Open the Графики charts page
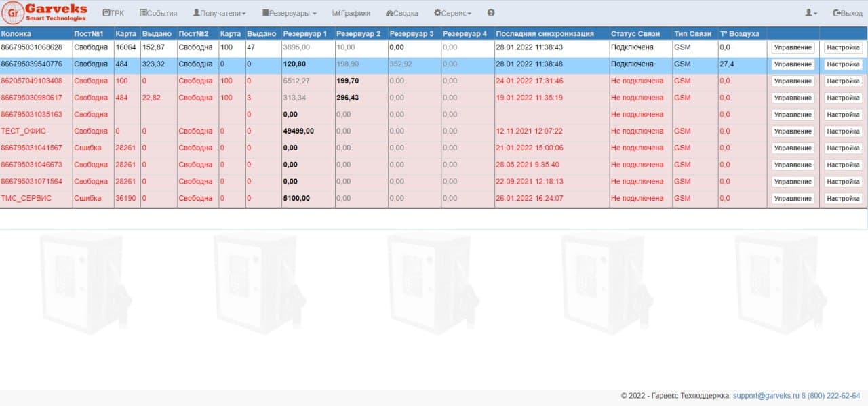This screenshot has width=868, height=406. pos(351,13)
